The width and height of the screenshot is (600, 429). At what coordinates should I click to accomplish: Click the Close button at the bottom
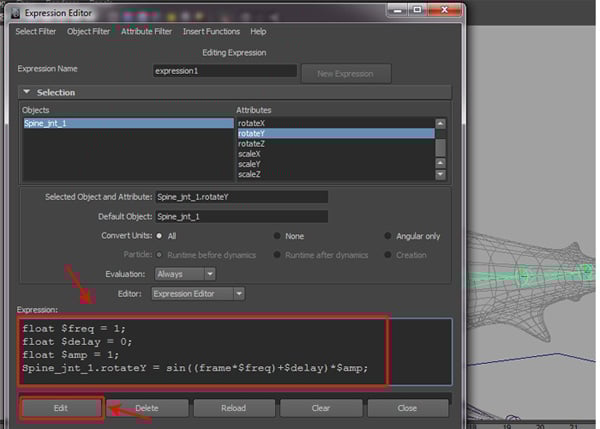(x=407, y=408)
